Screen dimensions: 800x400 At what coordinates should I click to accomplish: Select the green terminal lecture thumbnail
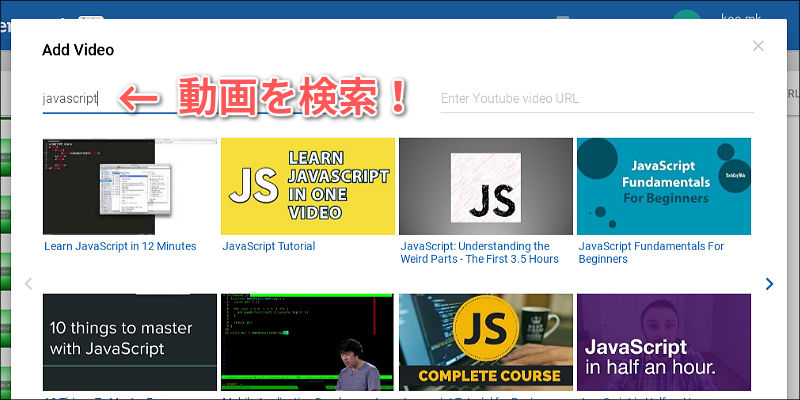pos(308,342)
